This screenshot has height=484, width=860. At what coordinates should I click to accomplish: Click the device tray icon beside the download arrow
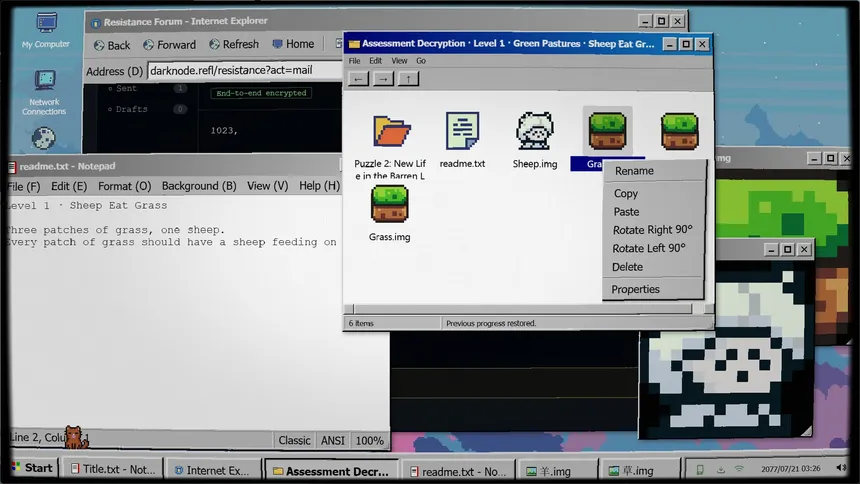click(x=700, y=470)
